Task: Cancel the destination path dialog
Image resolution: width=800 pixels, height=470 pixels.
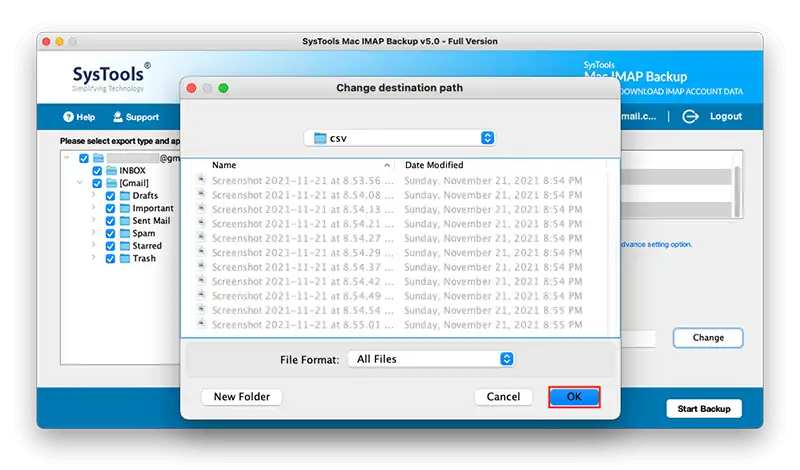Action: (x=504, y=397)
